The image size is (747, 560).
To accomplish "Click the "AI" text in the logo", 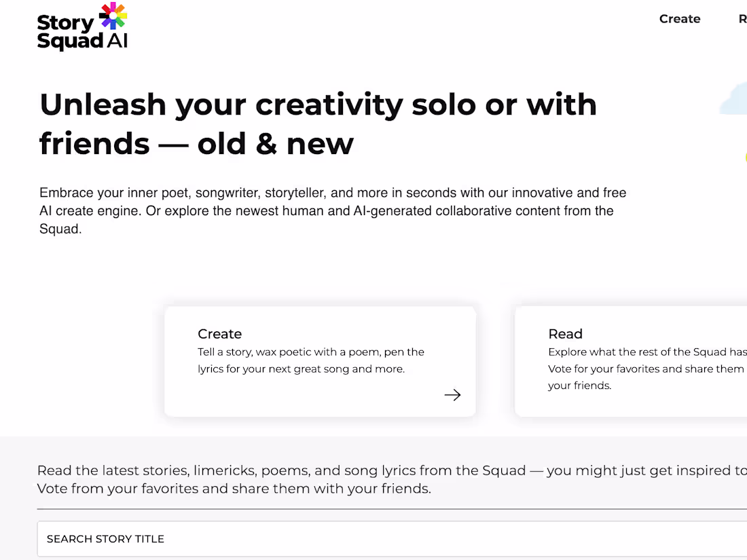I will (117, 41).
